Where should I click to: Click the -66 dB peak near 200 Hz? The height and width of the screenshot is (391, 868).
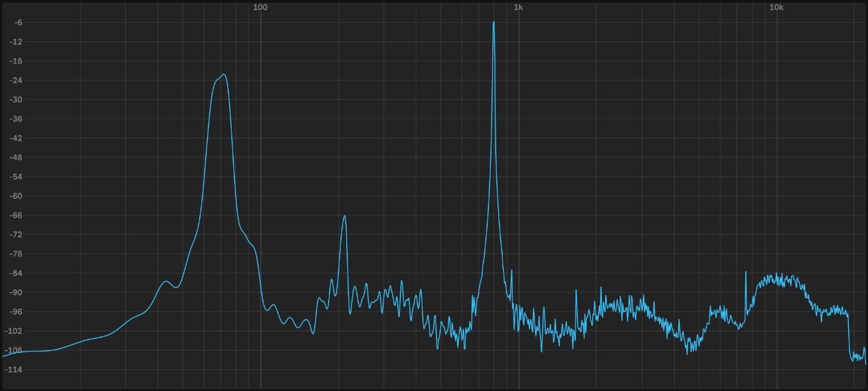[344, 216]
